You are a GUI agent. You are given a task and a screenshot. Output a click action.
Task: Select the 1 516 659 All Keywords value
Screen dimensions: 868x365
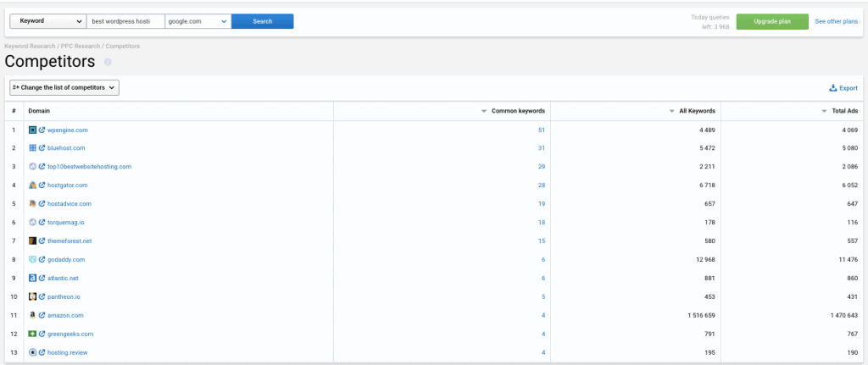pyautogui.click(x=699, y=315)
